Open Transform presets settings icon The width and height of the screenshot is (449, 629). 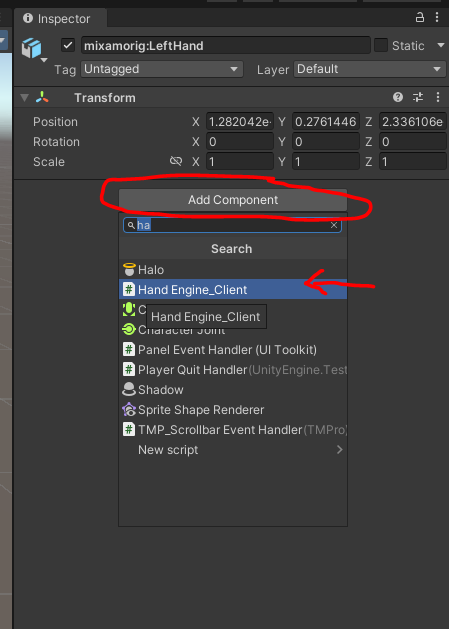tap(418, 97)
